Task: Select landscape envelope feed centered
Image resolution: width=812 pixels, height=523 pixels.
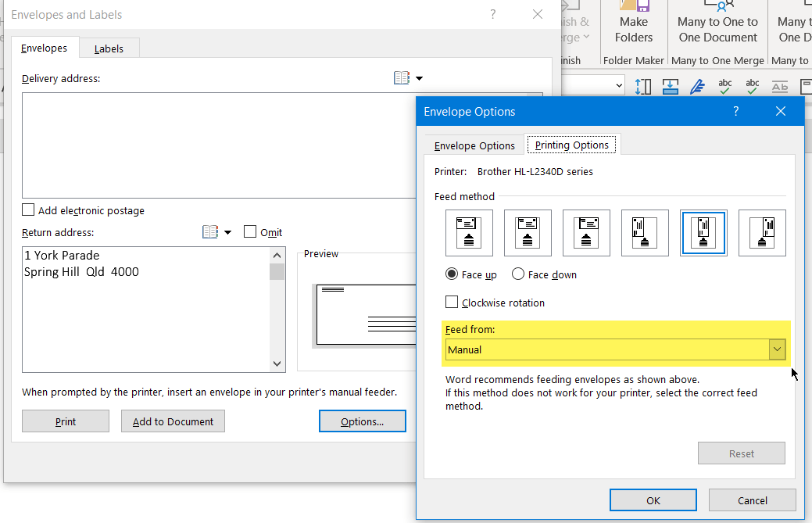Action: pos(528,232)
